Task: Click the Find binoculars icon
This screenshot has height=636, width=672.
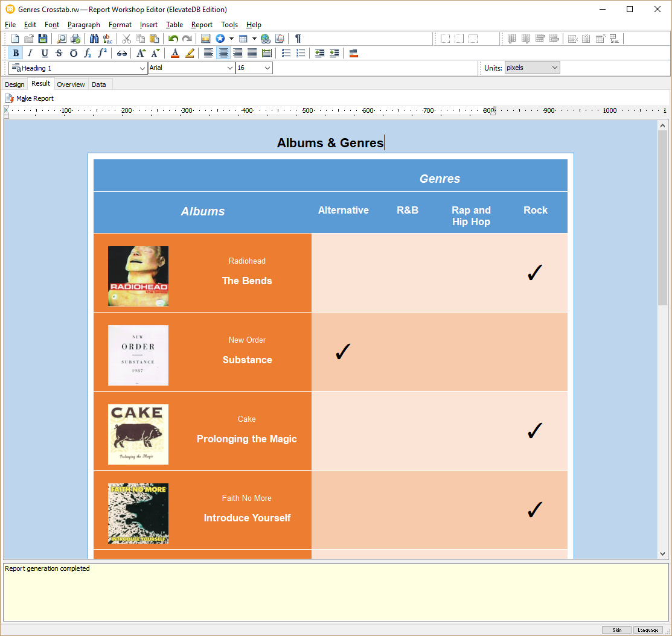Action: [94, 39]
